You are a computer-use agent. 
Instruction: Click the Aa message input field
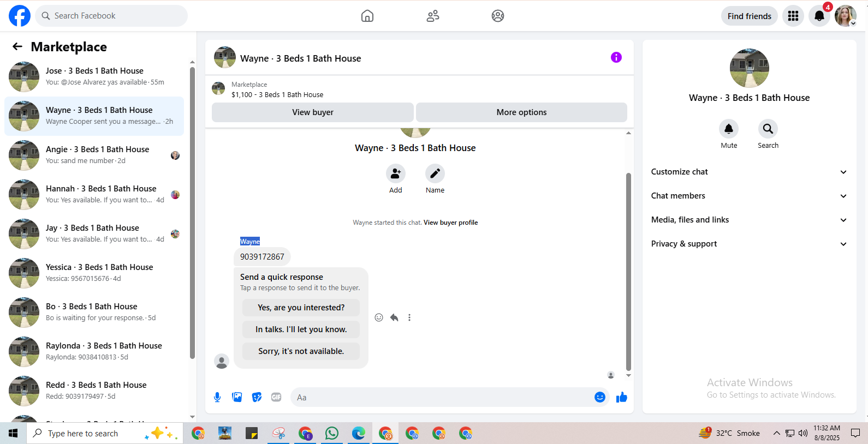pos(442,397)
